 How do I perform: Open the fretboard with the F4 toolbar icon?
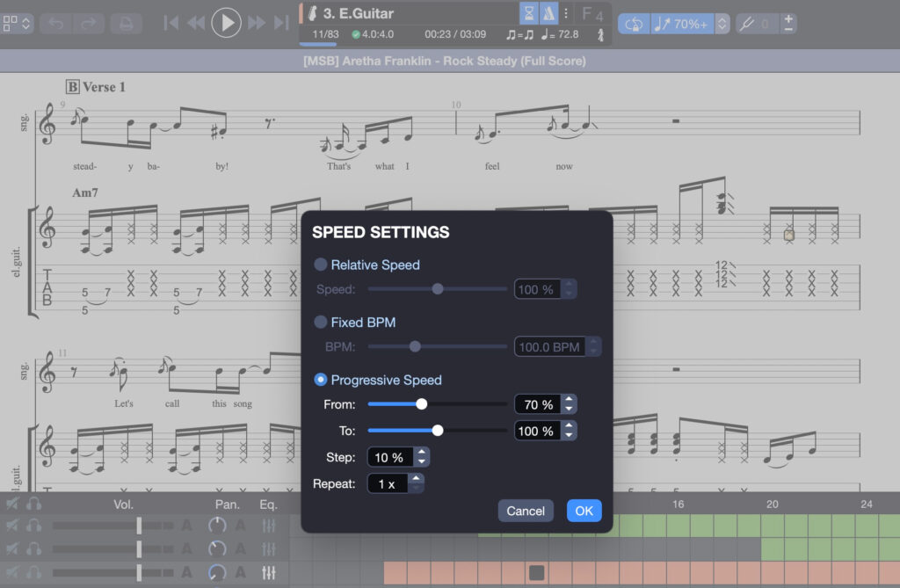tap(594, 14)
